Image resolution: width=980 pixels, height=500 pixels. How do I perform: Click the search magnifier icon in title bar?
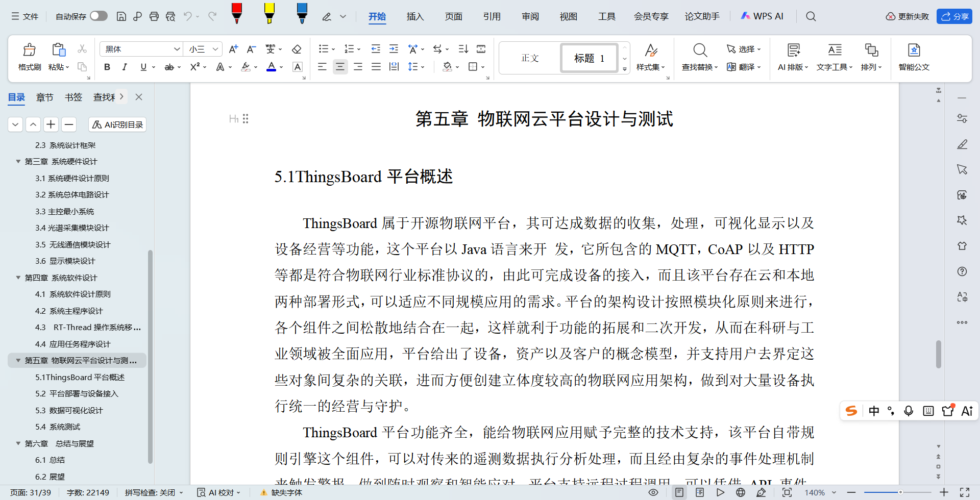coord(811,16)
